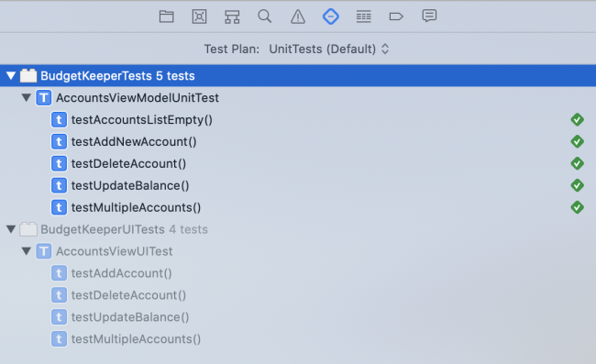
Task: Click the T icon beside AccountsViewUITest
Action: (44, 251)
